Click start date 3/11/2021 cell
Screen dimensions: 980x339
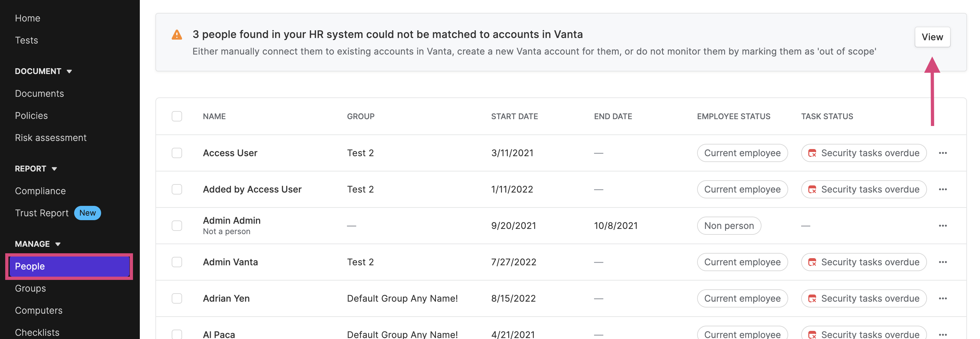click(x=512, y=153)
